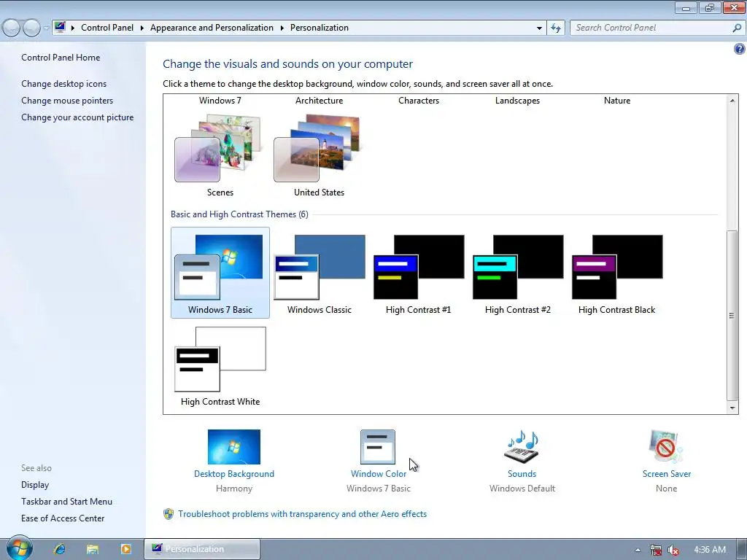This screenshot has width=747, height=560.
Task: Click the Back navigation button
Action: [x=12, y=28]
